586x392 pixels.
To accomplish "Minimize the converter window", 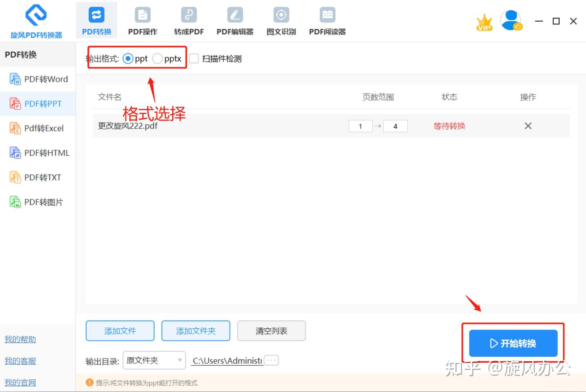I will pyautogui.click(x=539, y=21).
